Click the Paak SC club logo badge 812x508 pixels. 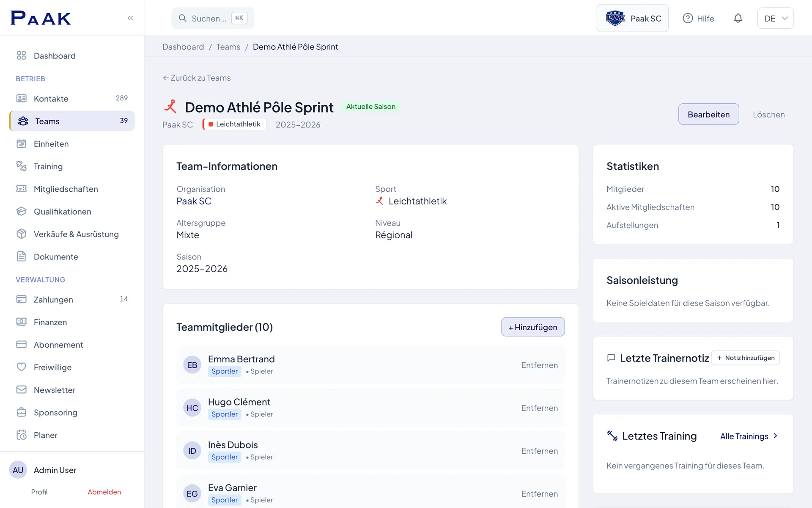(x=615, y=18)
